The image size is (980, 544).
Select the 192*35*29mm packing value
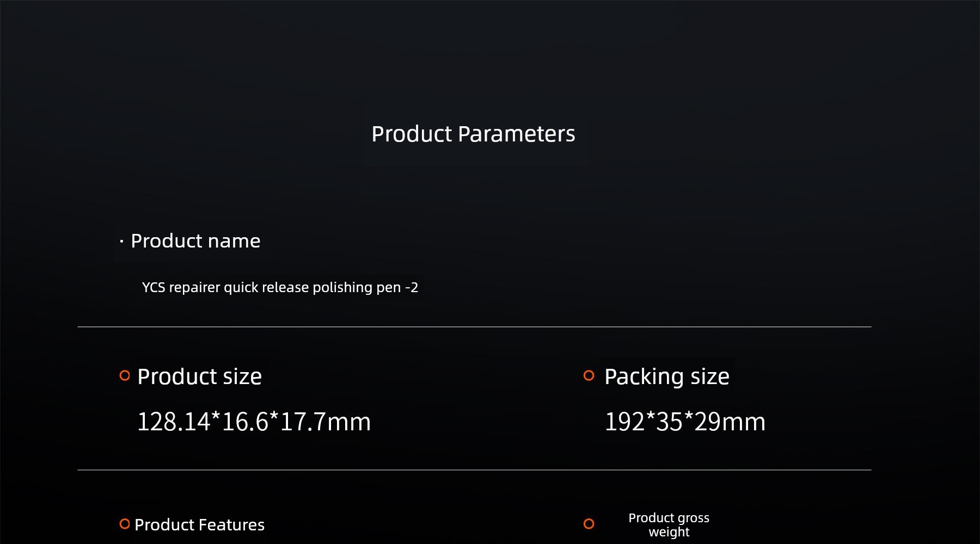click(685, 422)
